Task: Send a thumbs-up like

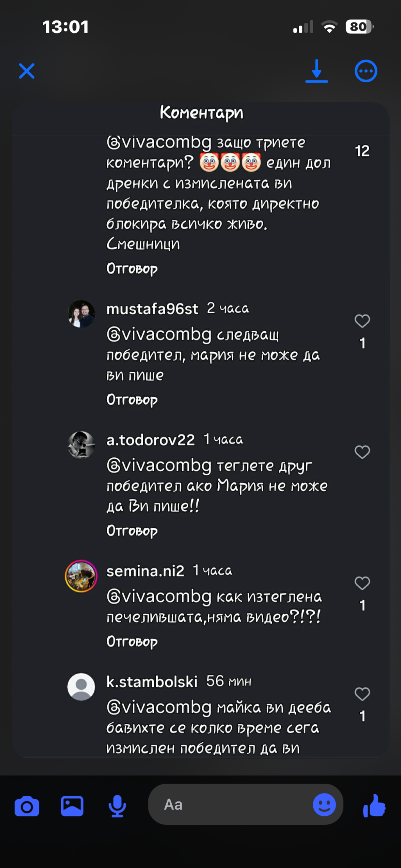Action: click(374, 805)
